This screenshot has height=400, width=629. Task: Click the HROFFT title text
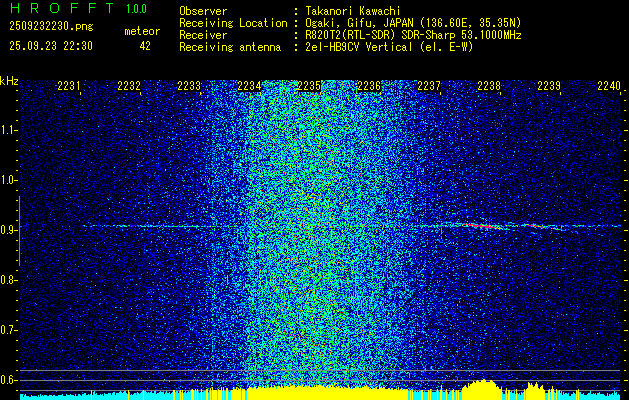[x=62, y=8]
